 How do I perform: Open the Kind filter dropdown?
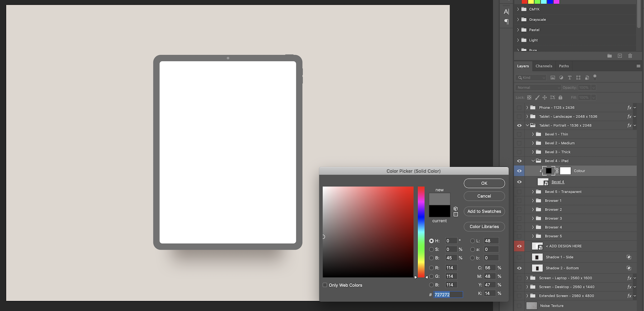pos(531,78)
